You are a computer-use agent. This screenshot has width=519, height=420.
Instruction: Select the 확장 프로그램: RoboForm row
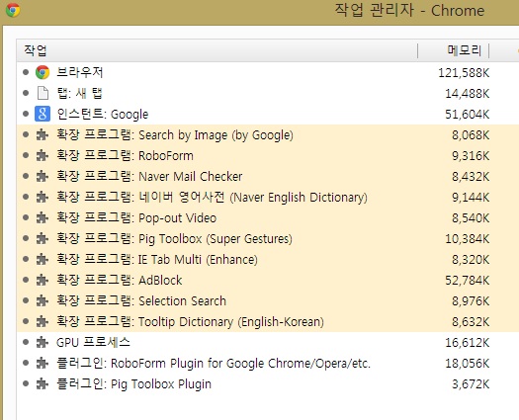click(x=268, y=155)
